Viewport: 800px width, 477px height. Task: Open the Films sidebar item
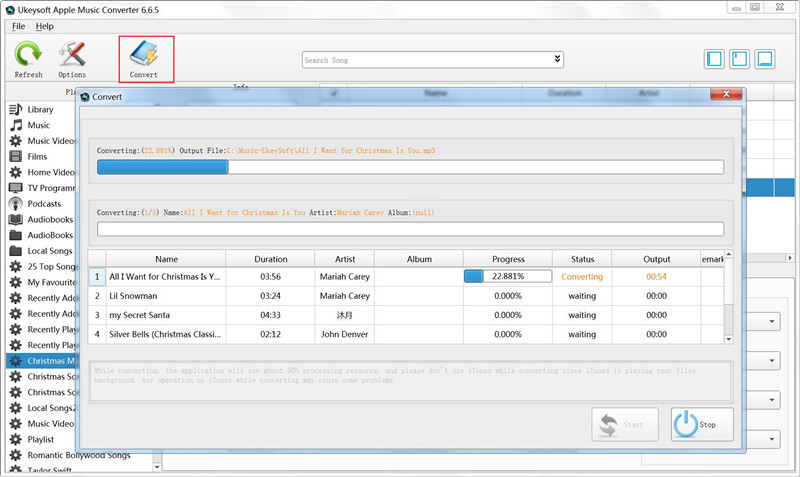point(37,157)
